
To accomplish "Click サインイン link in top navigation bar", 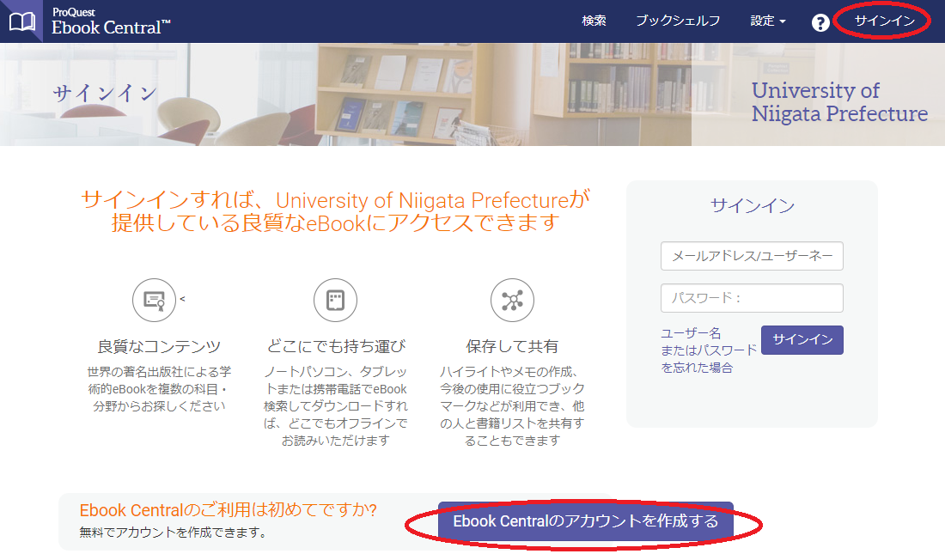I will click(x=884, y=21).
